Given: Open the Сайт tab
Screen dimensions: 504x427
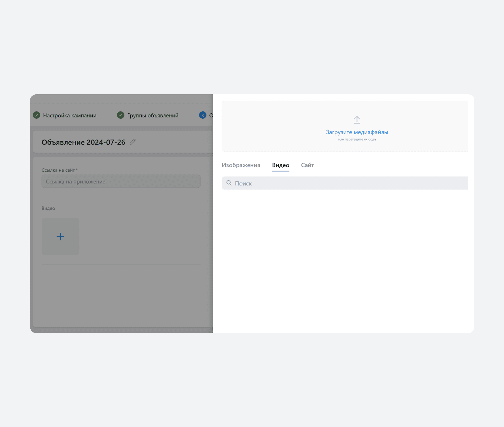Looking at the screenshot, I should click(307, 165).
